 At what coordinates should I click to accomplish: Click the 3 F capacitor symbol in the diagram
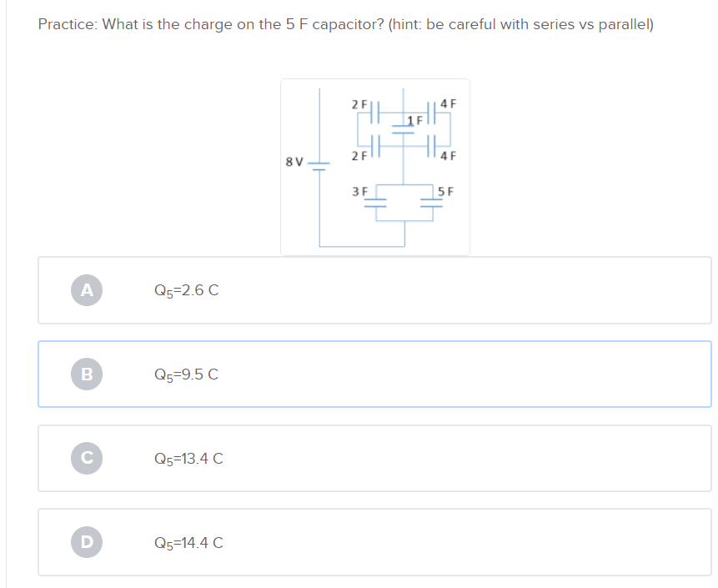(375, 203)
